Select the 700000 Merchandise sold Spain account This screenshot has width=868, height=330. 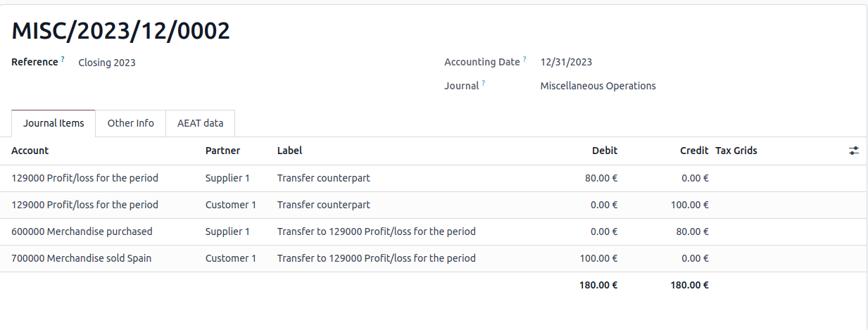[x=82, y=258]
